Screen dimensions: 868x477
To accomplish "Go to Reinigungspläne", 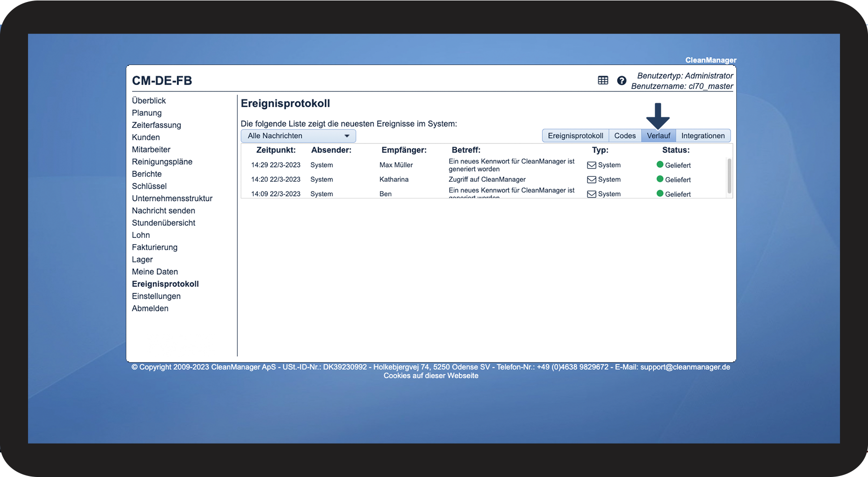I will (x=162, y=162).
